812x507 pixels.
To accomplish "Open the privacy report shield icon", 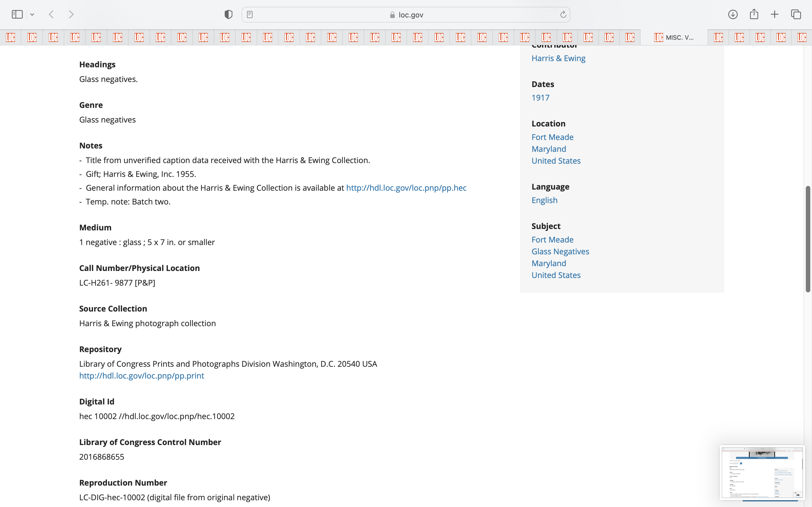I will 228,14.
